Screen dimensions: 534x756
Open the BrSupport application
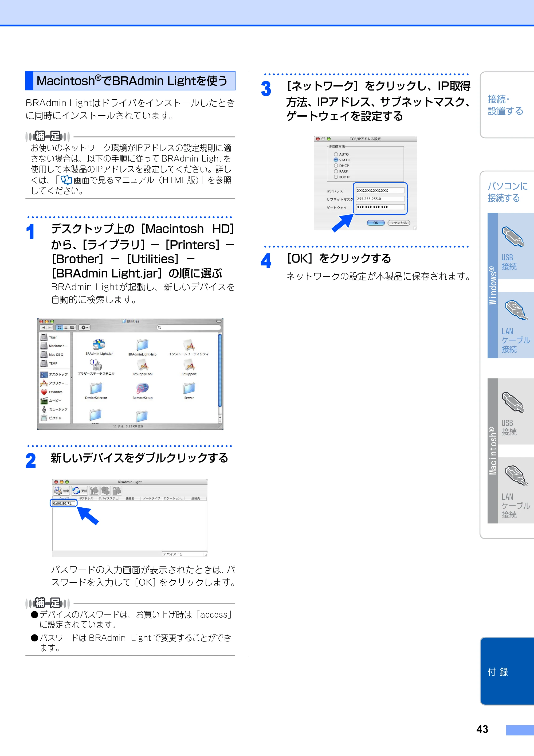189,367
